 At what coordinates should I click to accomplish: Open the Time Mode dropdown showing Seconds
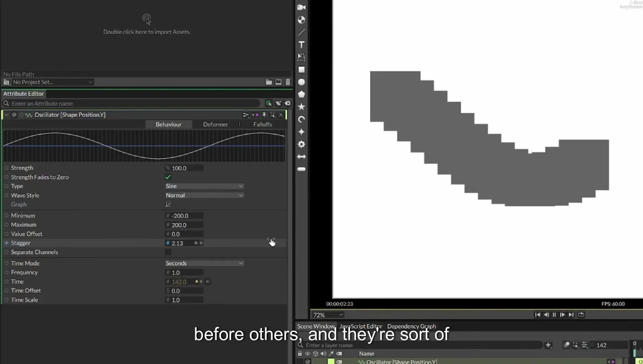pos(204,263)
